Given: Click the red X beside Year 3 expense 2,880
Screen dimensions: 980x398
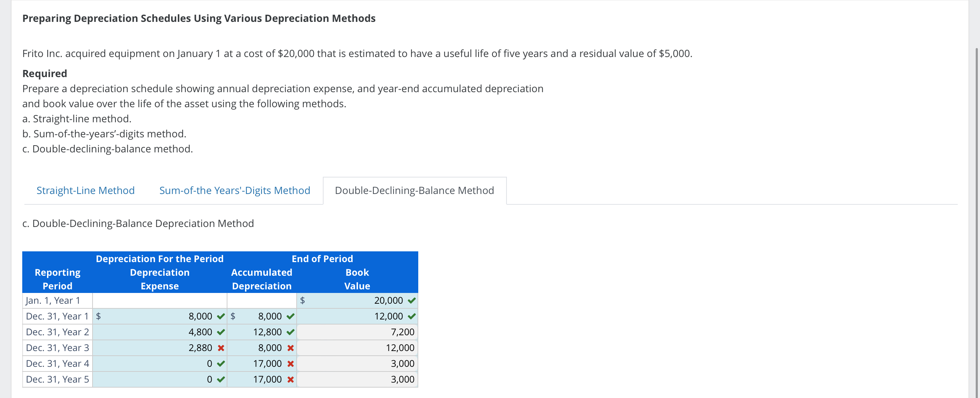Looking at the screenshot, I should point(221,347).
